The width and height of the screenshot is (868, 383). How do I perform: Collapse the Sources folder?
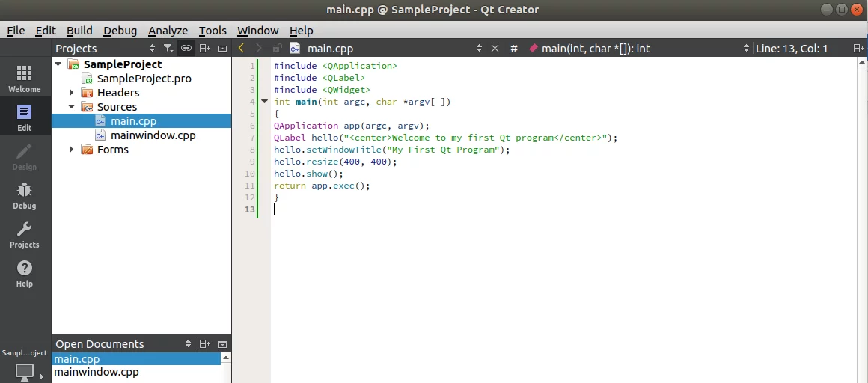(x=71, y=107)
